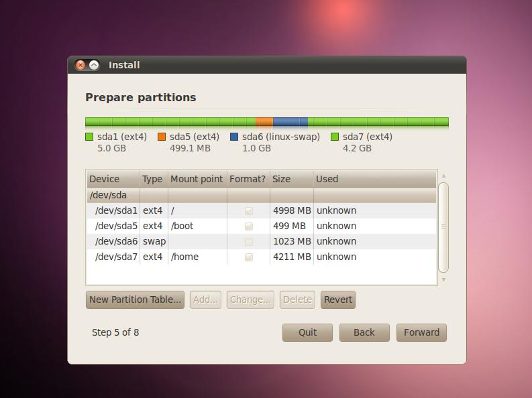The width and height of the screenshot is (532, 398).
Task: Quit the installer
Action: tap(307, 332)
